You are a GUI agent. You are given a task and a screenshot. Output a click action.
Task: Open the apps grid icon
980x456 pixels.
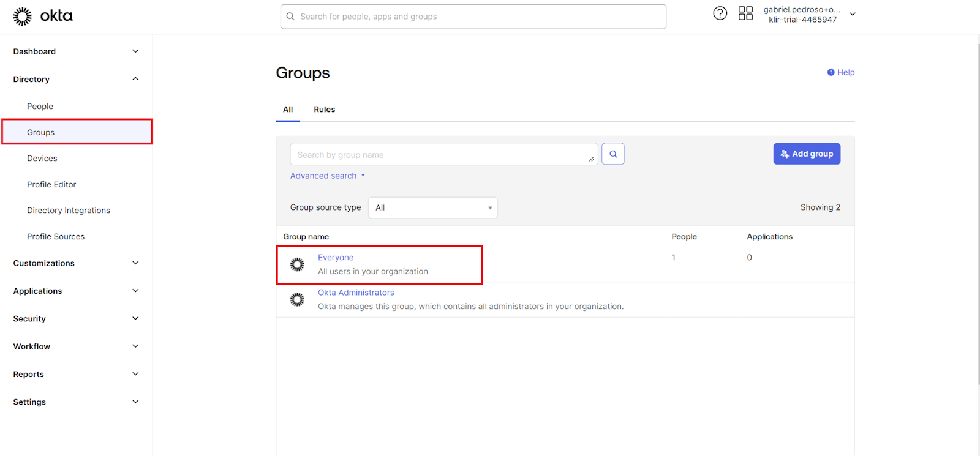click(x=745, y=13)
